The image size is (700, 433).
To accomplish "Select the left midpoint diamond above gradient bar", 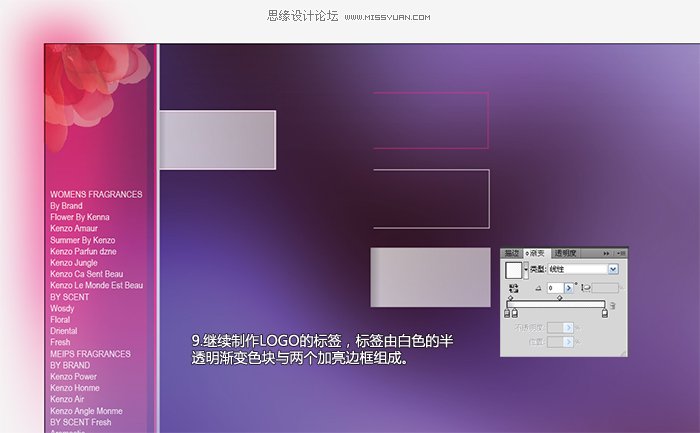I will 511,298.
